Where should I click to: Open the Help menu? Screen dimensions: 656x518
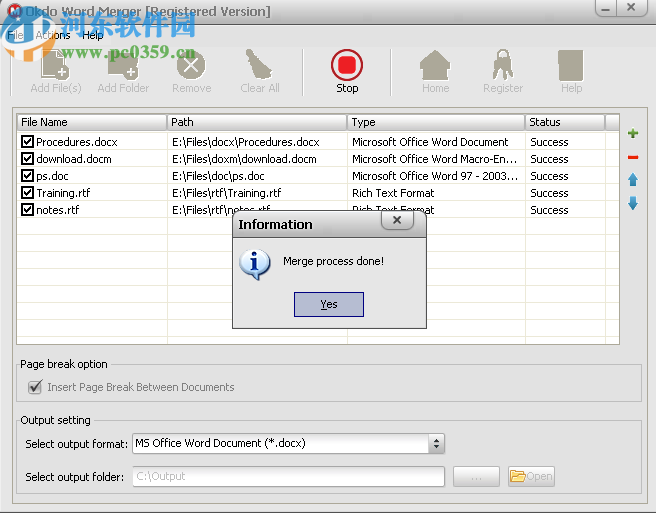92,35
